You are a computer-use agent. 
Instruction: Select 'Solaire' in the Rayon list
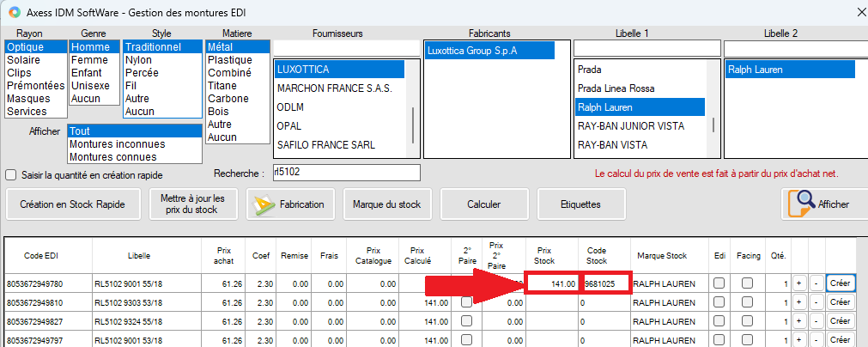coord(23,60)
